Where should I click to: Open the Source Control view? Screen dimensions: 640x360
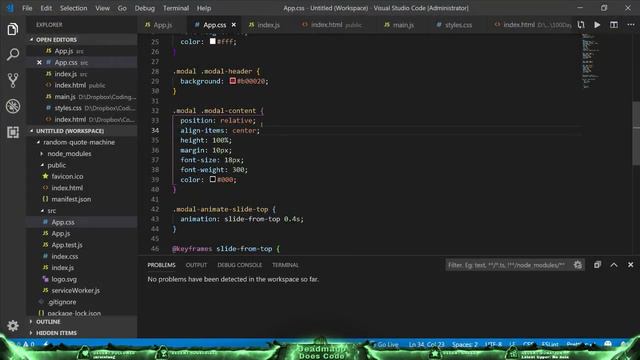pos(13,80)
